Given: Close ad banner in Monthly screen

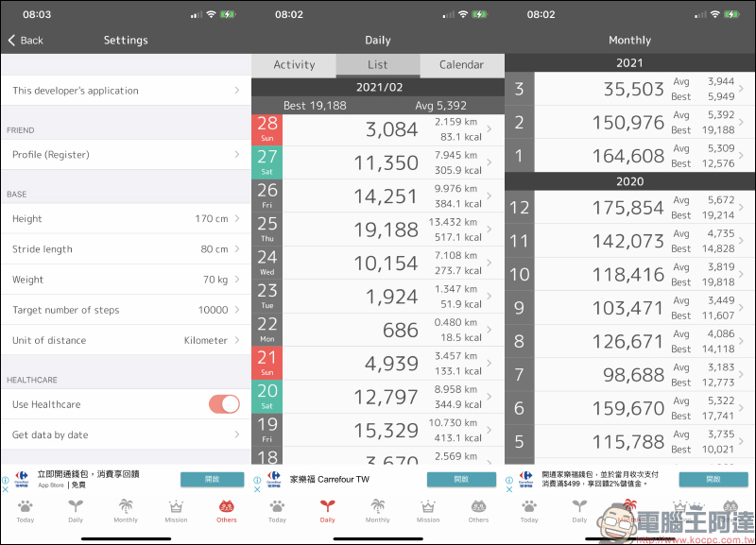Looking at the screenshot, I should [x=509, y=489].
